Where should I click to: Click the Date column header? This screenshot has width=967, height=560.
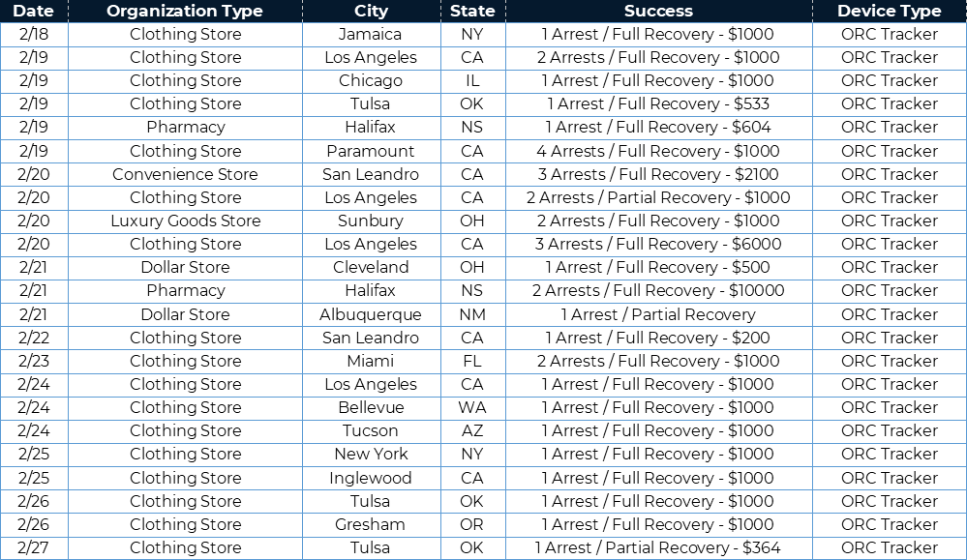coord(34,11)
